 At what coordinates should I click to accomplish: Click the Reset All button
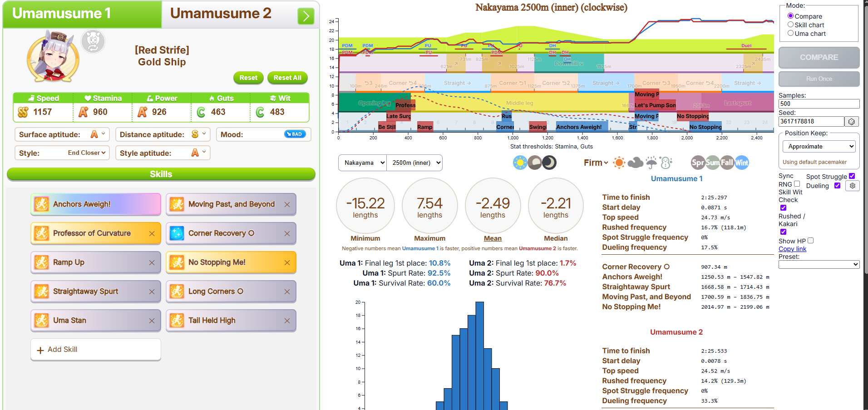[x=287, y=78]
